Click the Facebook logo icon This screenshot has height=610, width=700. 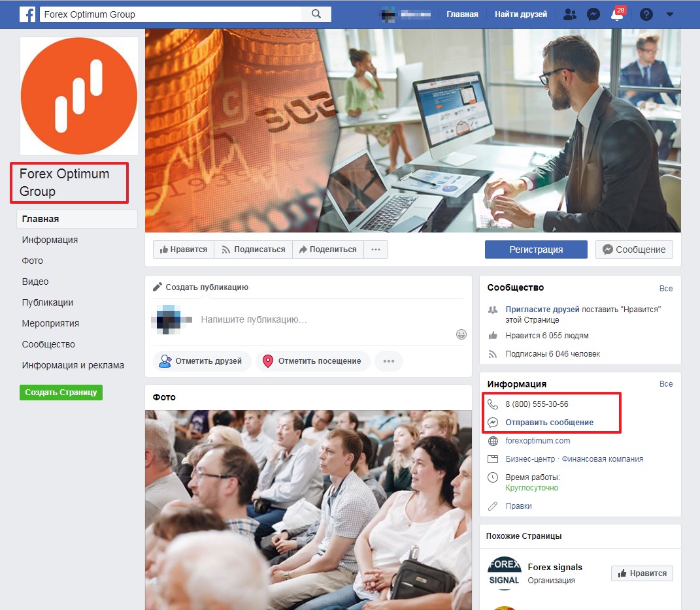[x=27, y=14]
